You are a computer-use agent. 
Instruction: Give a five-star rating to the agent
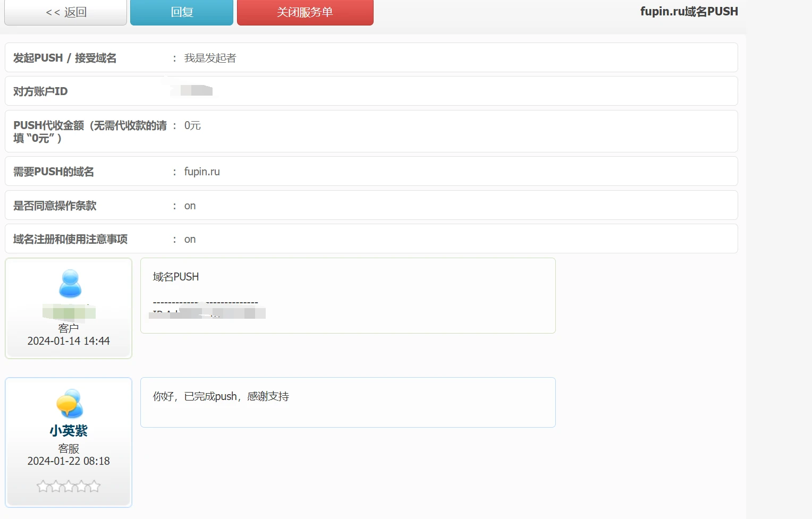click(x=94, y=486)
